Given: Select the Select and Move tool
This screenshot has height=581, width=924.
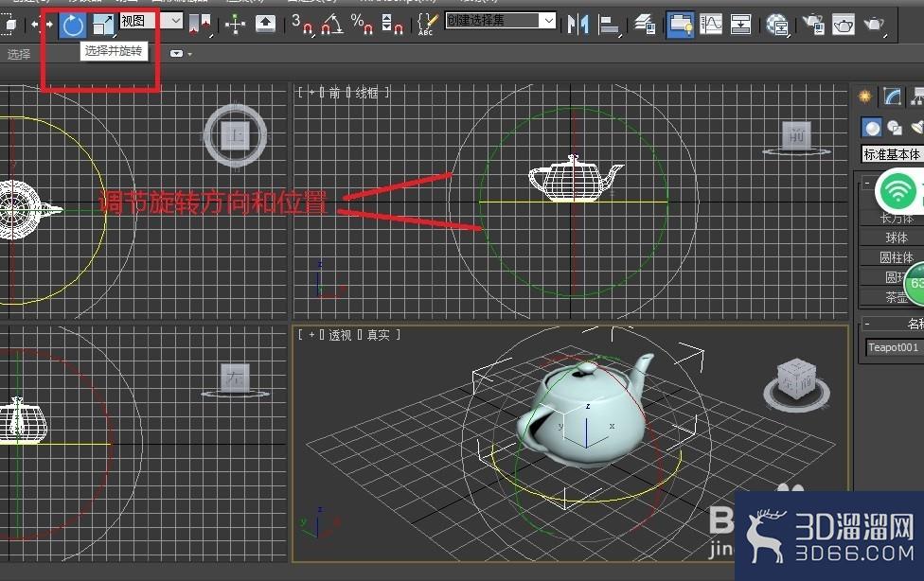Looking at the screenshot, I should [42, 25].
